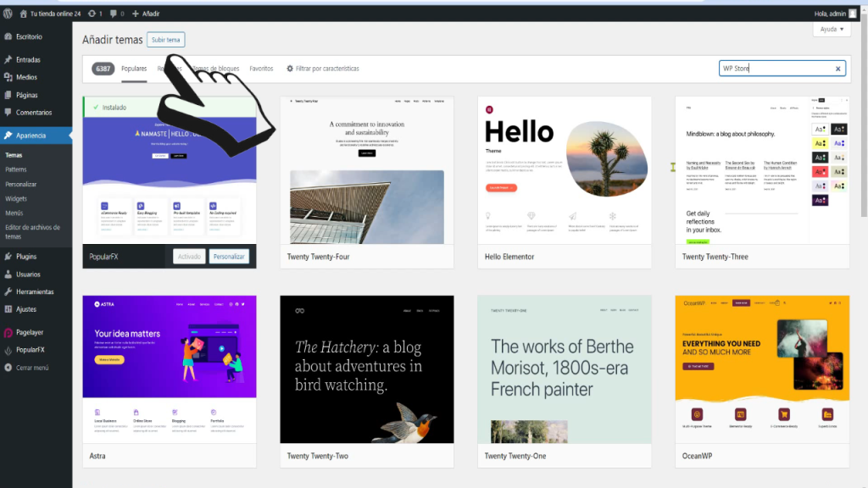Click Personalizar on PopularFX theme
868x488 pixels.
[x=229, y=256]
